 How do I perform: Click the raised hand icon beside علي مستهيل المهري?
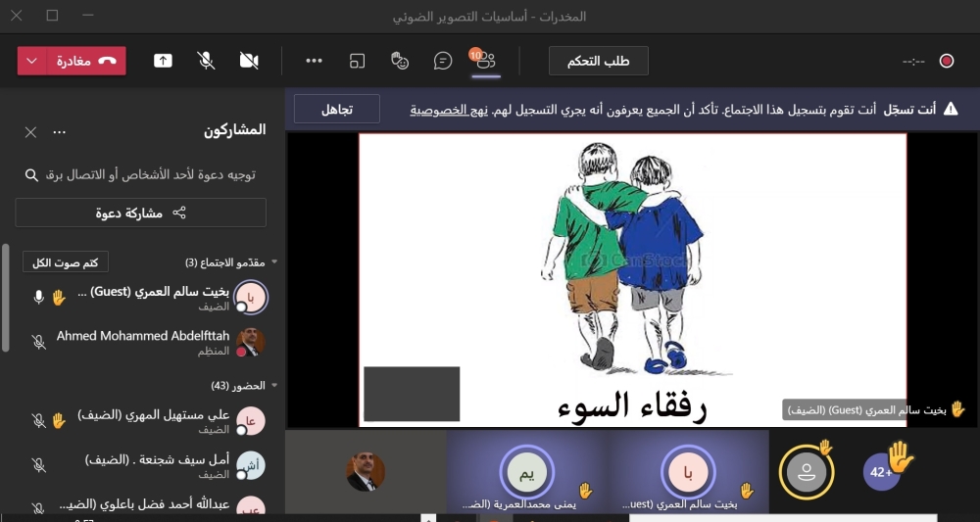click(59, 420)
